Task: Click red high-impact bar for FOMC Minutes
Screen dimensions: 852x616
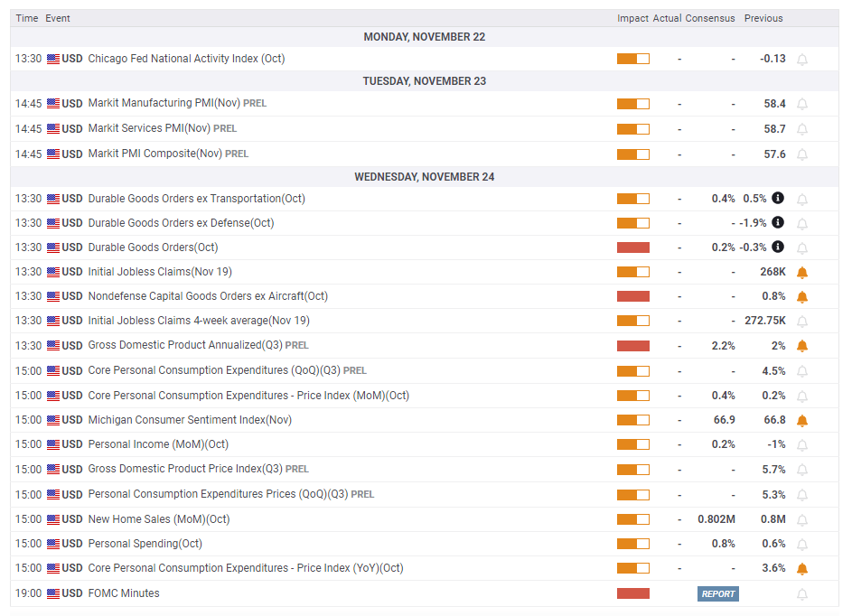Action: pos(632,593)
